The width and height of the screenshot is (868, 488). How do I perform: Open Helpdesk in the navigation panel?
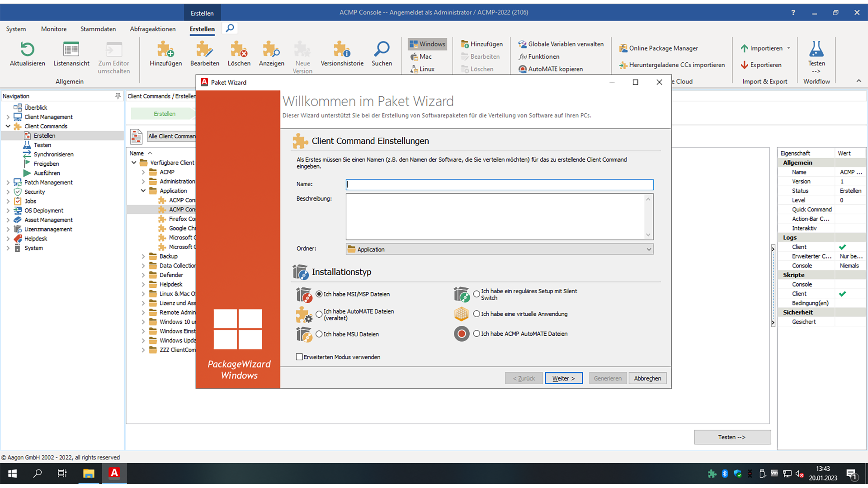tap(36, 239)
